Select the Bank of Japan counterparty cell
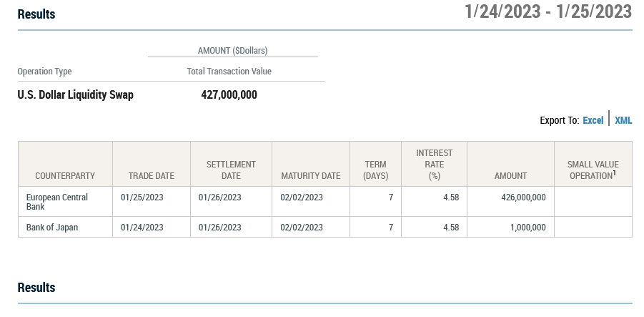This screenshot has width=644, height=317. (65, 227)
